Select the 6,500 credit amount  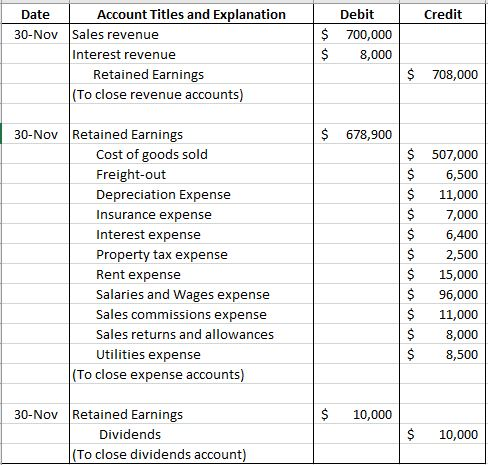[443, 174]
